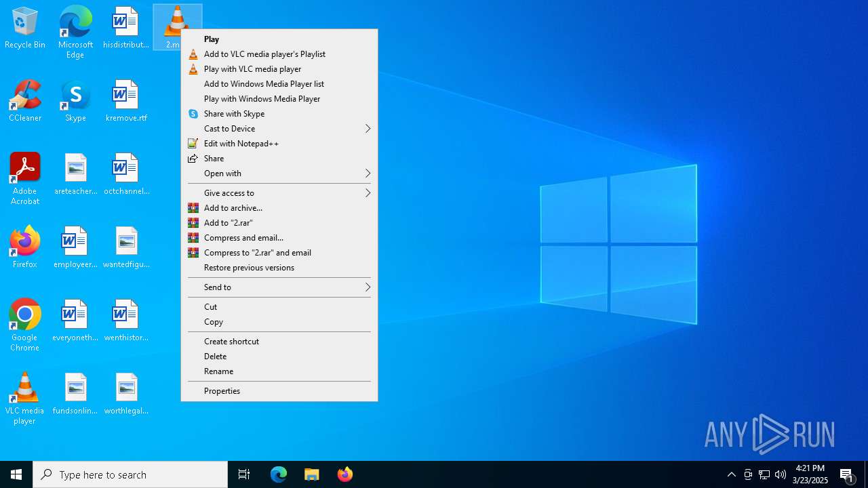
Task: Choose Restore previous versions
Action: click(x=279, y=268)
